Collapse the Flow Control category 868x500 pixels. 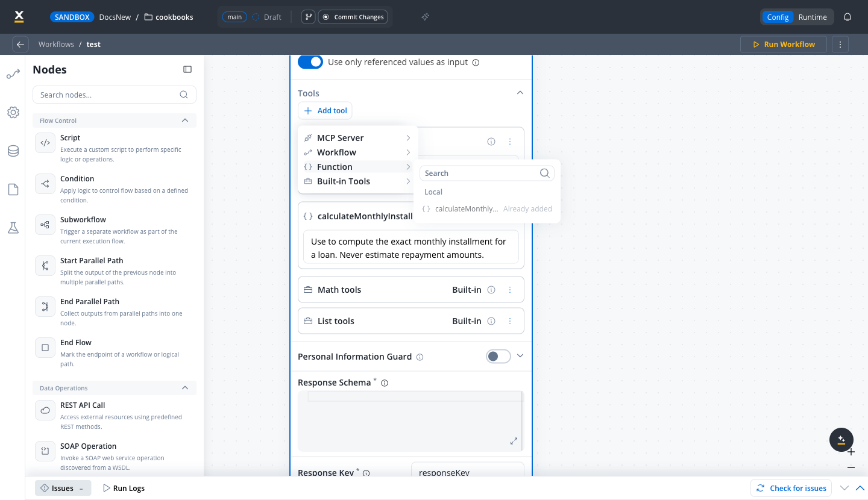[185, 120]
